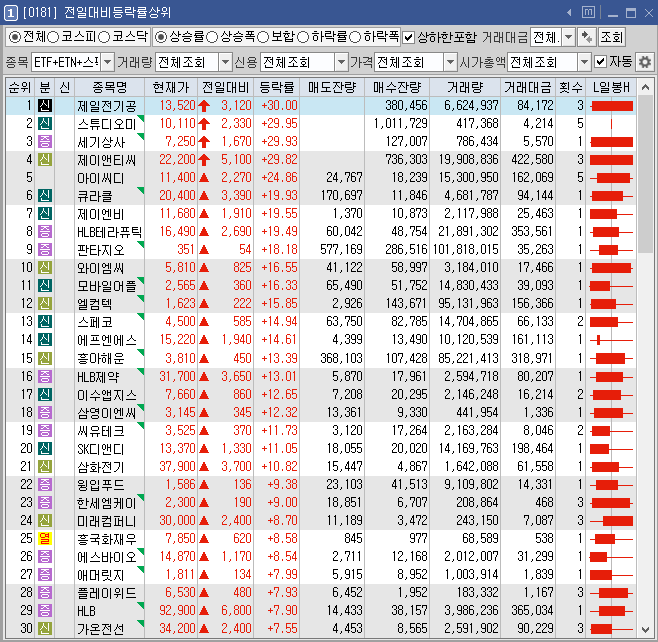Open the 시가총액 전체조회 dropdown
The image size is (658, 642).
pyautogui.click(x=584, y=63)
